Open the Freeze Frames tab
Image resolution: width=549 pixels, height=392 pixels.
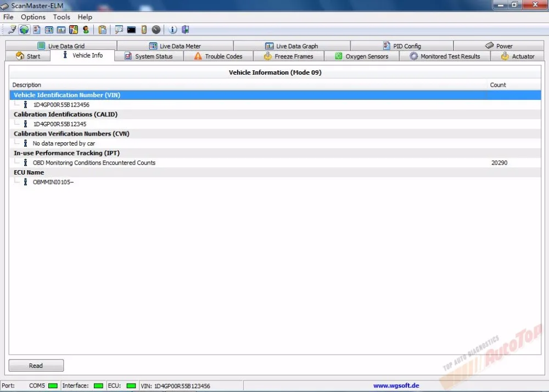click(289, 56)
